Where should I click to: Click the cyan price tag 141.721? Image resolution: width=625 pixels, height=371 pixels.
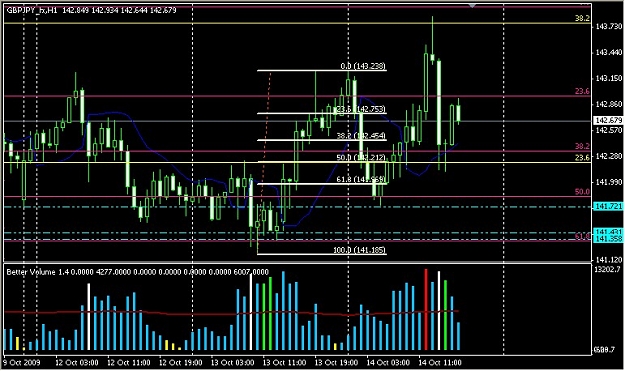(x=608, y=206)
